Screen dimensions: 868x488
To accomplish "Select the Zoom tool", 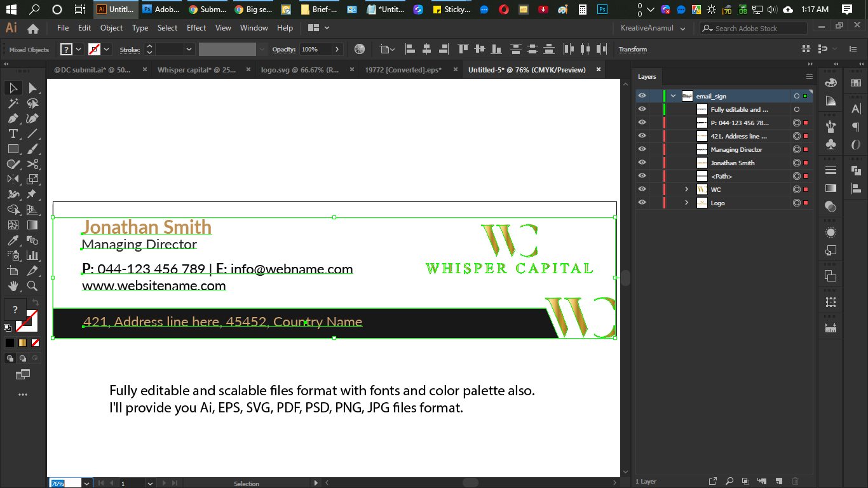I will (32, 286).
